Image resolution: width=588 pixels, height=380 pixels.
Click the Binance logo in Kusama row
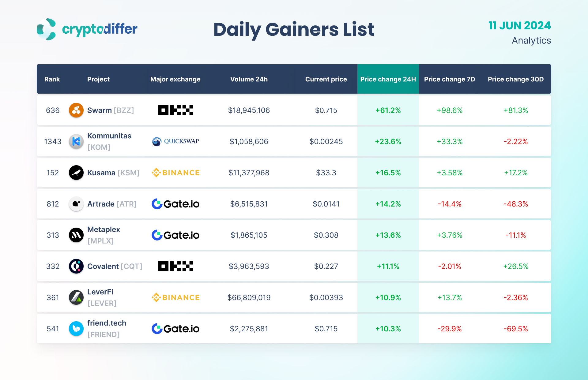pos(175,173)
